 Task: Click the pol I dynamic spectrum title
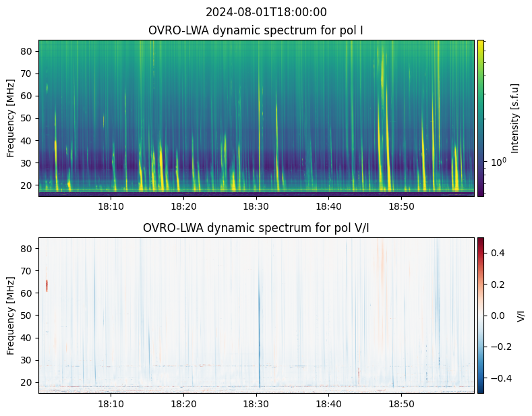[256, 30]
